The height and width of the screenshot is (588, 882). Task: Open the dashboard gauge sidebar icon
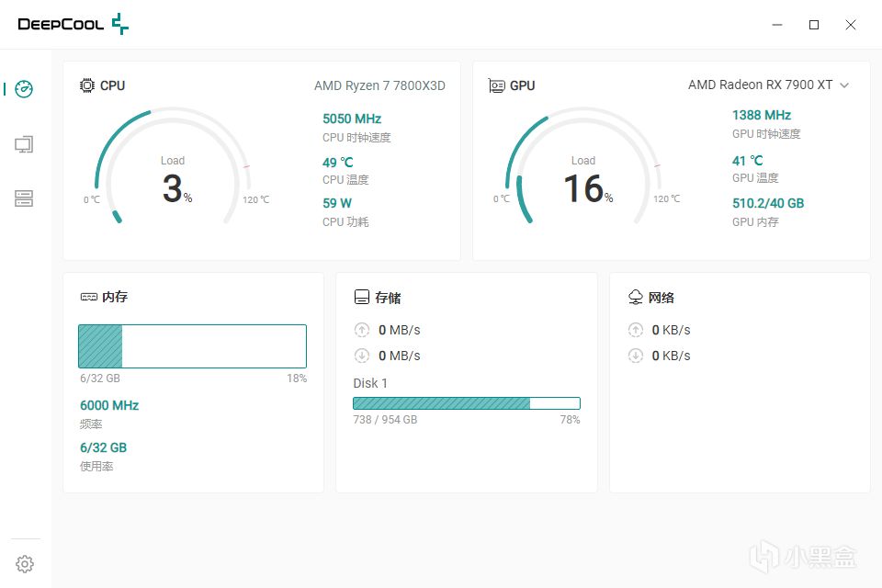[x=24, y=89]
